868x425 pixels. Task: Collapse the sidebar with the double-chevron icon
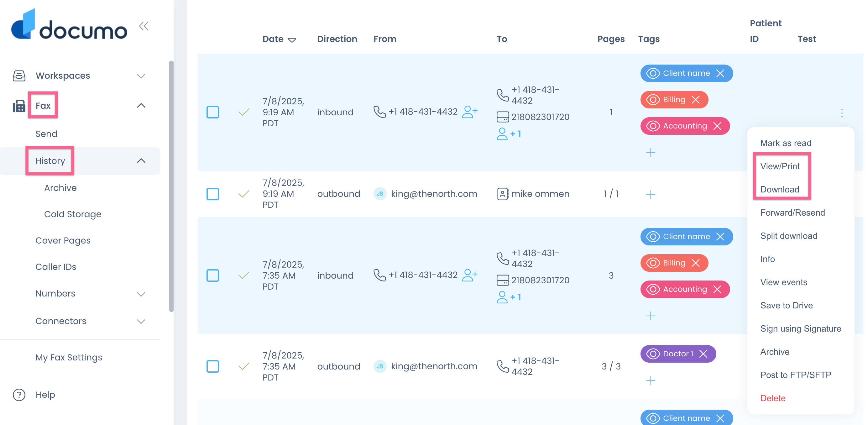[144, 26]
